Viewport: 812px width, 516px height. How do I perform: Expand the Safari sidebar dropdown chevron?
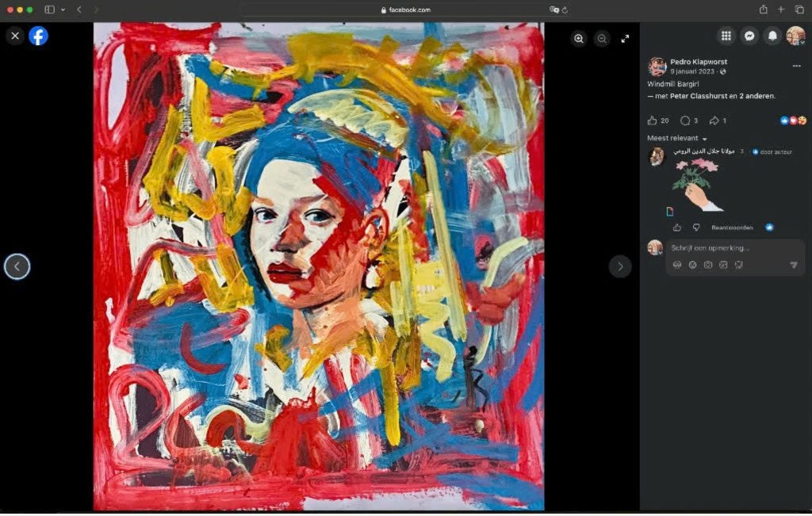pos(63,10)
